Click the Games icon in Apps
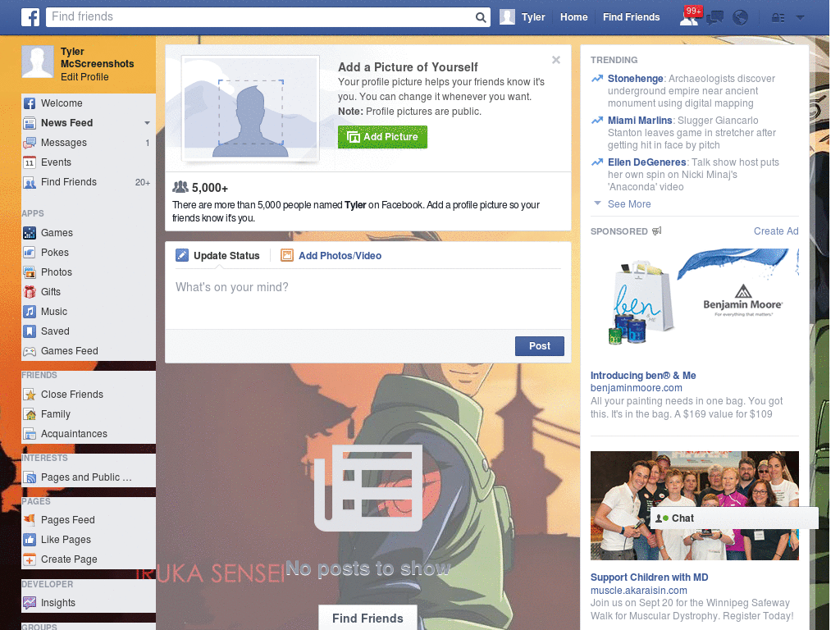The image size is (840, 630). 30,233
